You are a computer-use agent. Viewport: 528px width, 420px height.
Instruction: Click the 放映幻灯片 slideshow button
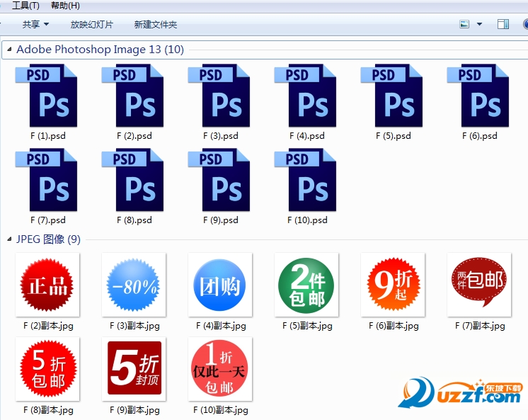click(x=91, y=24)
